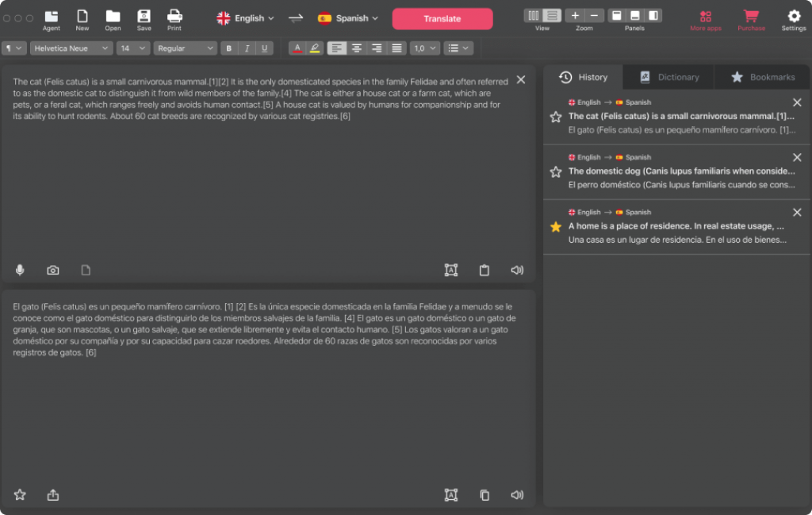Image resolution: width=812 pixels, height=515 pixels.
Task: Paste clipboard contents into the source panel
Action: [x=485, y=270]
